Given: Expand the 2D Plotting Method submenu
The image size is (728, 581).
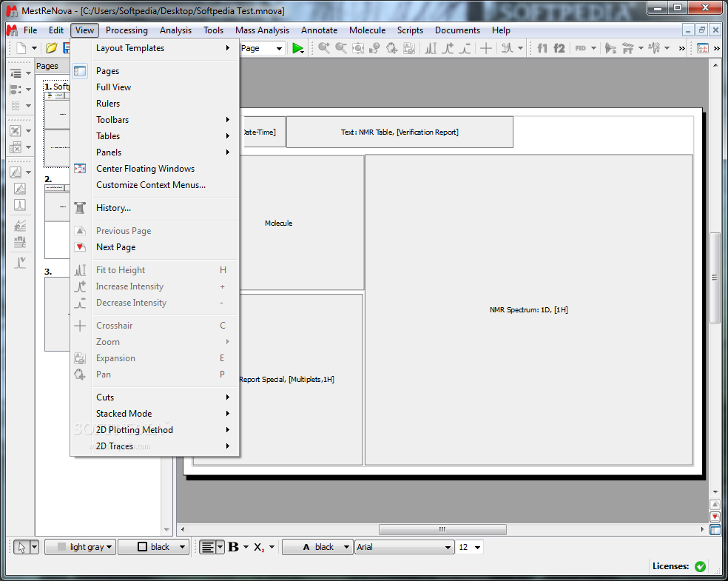Looking at the screenshot, I should pyautogui.click(x=155, y=429).
